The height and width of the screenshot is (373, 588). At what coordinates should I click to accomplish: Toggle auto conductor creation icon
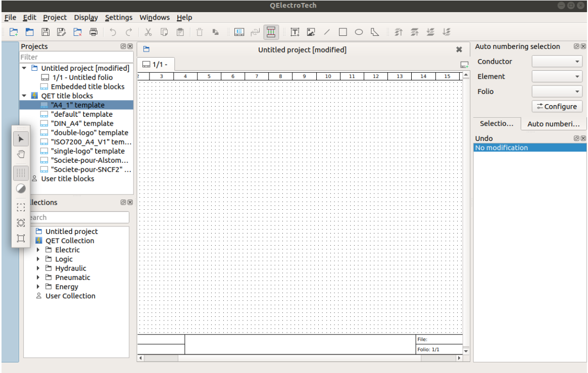pos(271,32)
